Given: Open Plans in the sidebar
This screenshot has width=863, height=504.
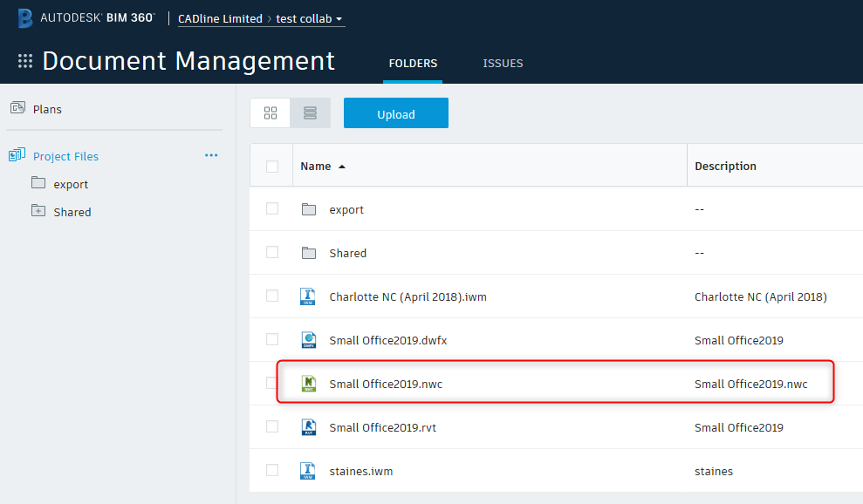Looking at the screenshot, I should pyautogui.click(x=47, y=109).
